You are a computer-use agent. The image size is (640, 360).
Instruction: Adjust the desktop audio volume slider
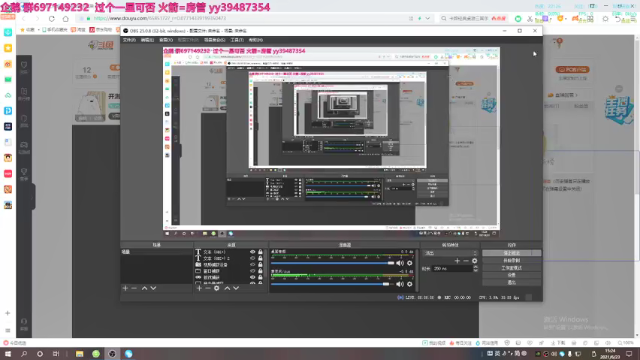pos(332,263)
